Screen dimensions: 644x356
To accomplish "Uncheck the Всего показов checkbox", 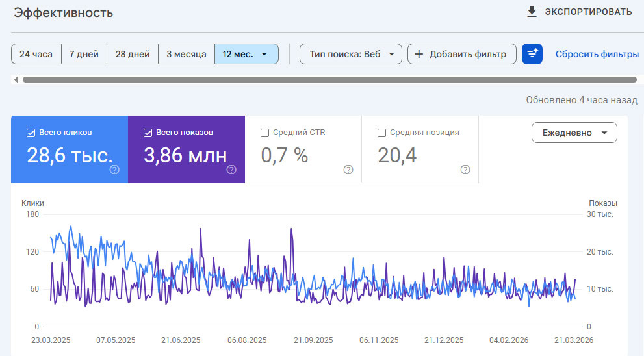I will [148, 133].
